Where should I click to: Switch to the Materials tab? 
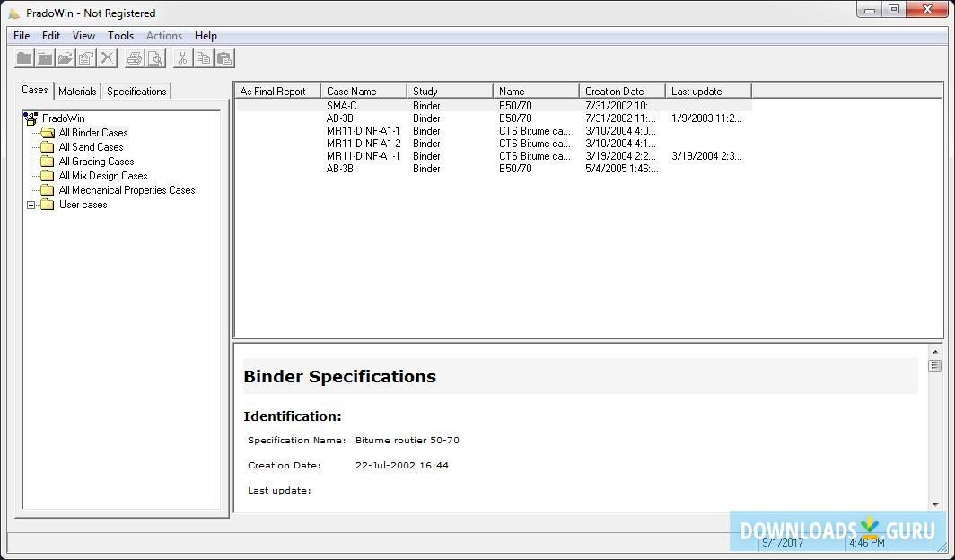77,92
